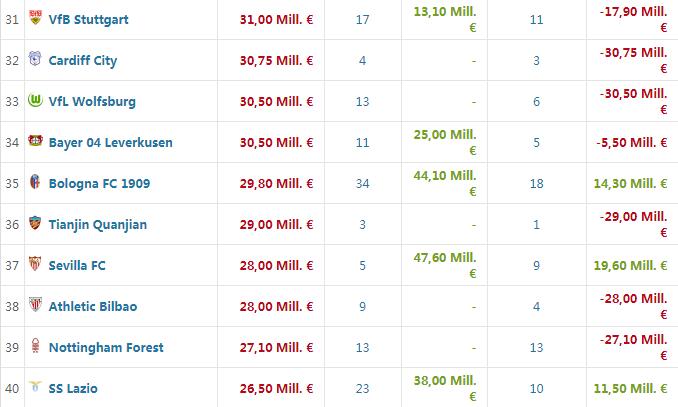Click the Bologna FC 1909 crest icon
678x407 pixels.
click(x=35, y=182)
